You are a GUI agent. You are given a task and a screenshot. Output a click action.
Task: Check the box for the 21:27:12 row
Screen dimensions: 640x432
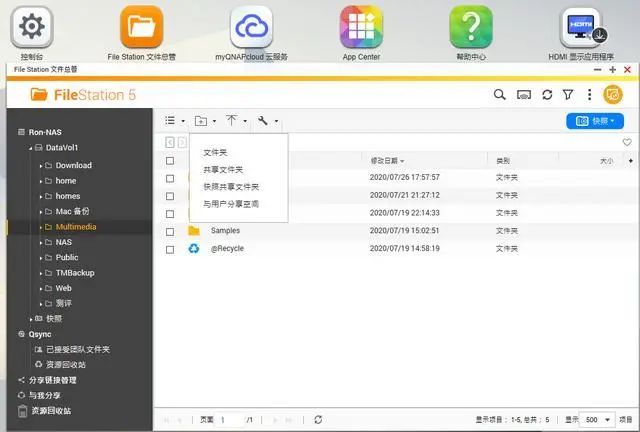170,196
